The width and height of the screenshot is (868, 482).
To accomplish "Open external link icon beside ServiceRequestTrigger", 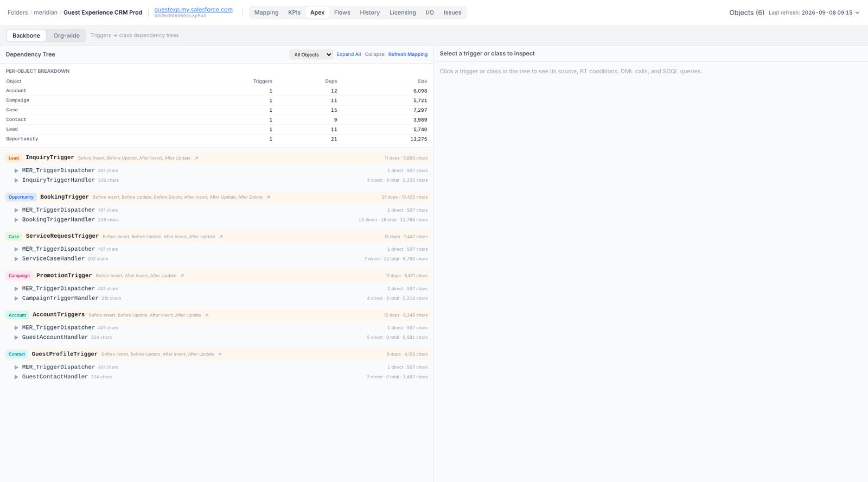I will 221,237.
